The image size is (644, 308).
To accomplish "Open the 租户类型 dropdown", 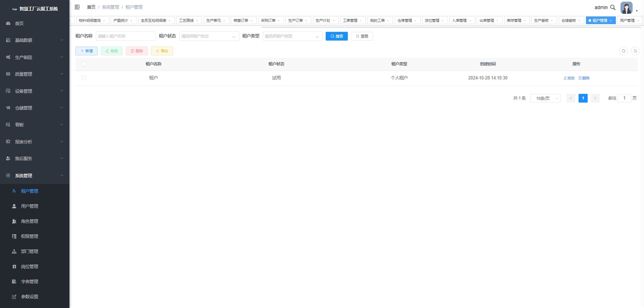I will click(x=292, y=36).
